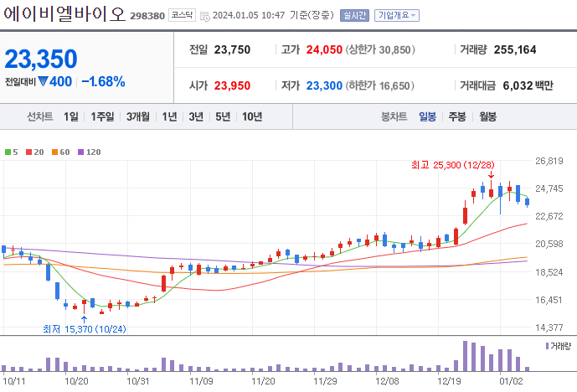The height and width of the screenshot is (392, 577).
Task: Click the lower limit text 하한가 16,650
Action: tap(379, 85)
